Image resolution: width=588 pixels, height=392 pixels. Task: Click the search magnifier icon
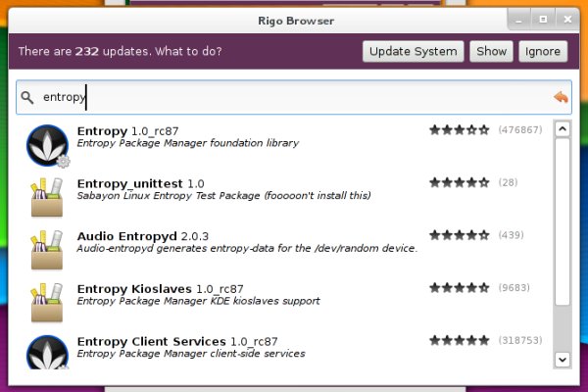pyautogui.click(x=27, y=97)
